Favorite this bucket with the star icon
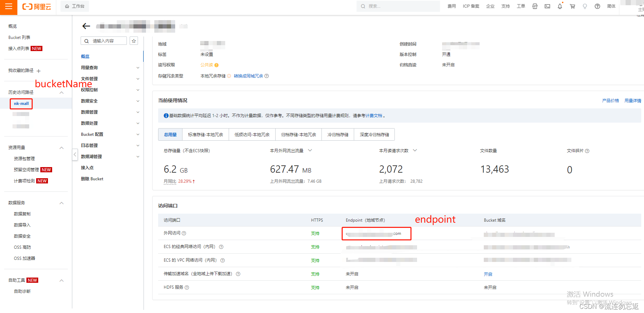644x313 pixels. point(134,41)
